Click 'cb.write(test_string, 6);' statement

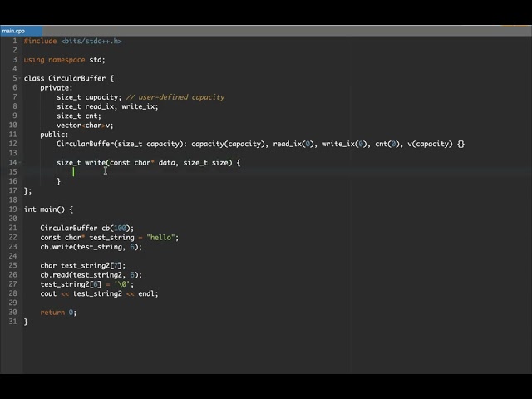[91, 247]
